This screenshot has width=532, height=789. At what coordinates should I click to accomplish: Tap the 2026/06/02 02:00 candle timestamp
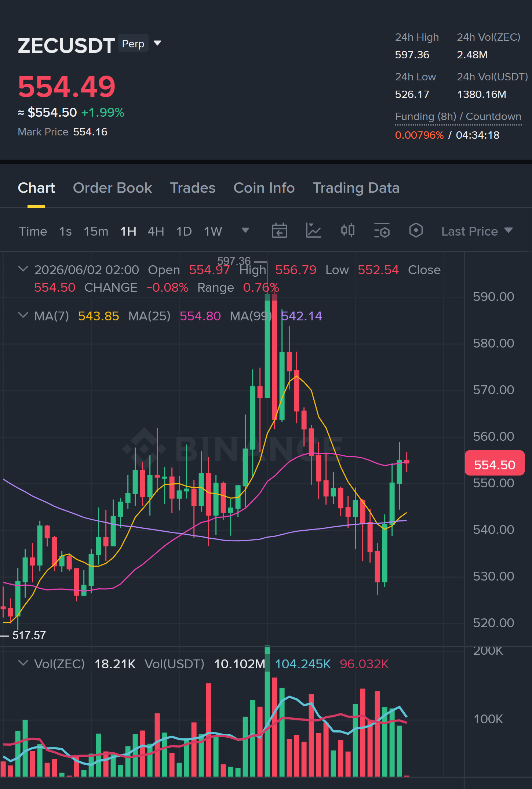coord(87,270)
